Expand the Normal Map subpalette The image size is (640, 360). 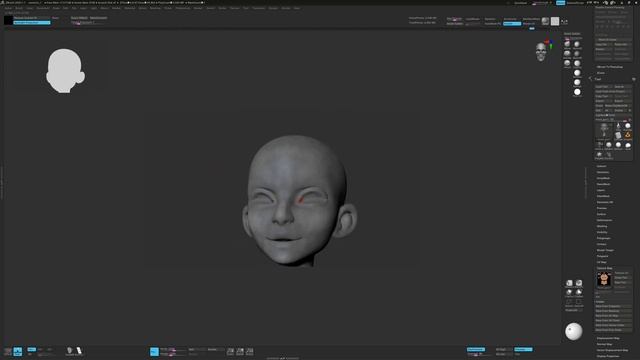coord(604,344)
